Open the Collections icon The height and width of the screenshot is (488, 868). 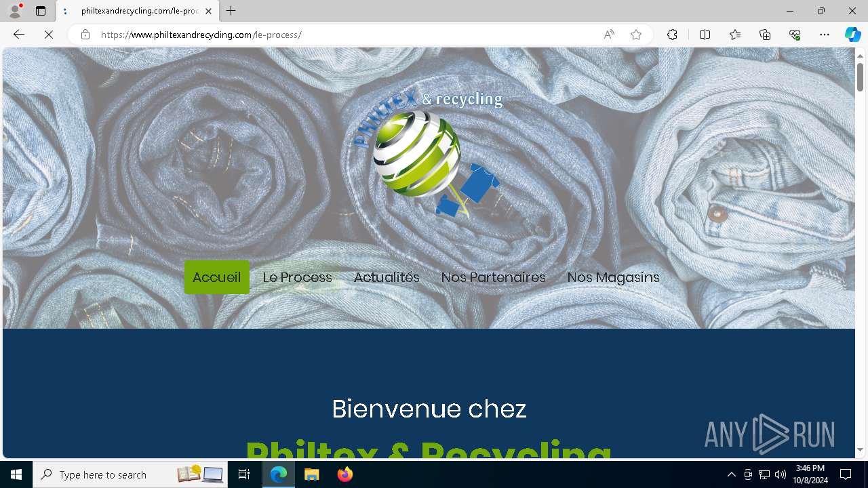pyautogui.click(x=765, y=35)
